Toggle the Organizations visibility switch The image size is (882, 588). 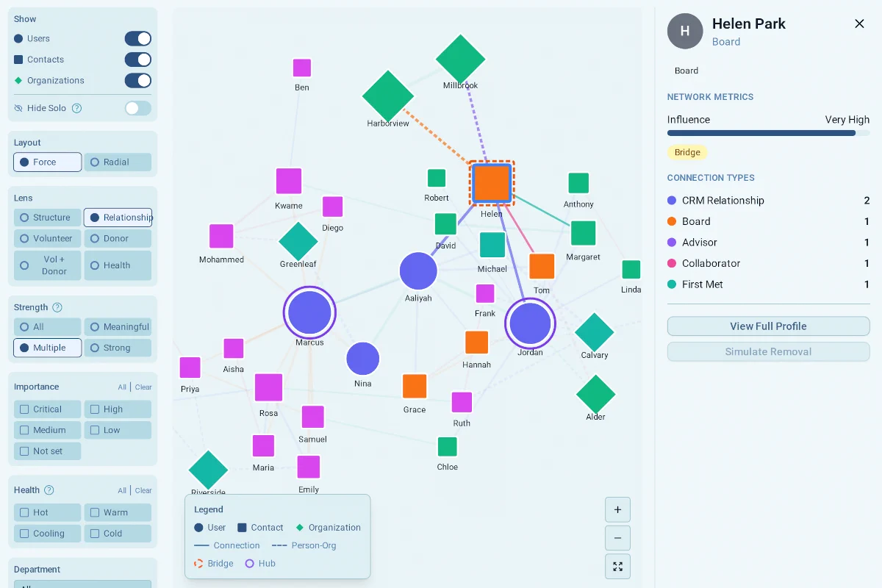(138, 80)
